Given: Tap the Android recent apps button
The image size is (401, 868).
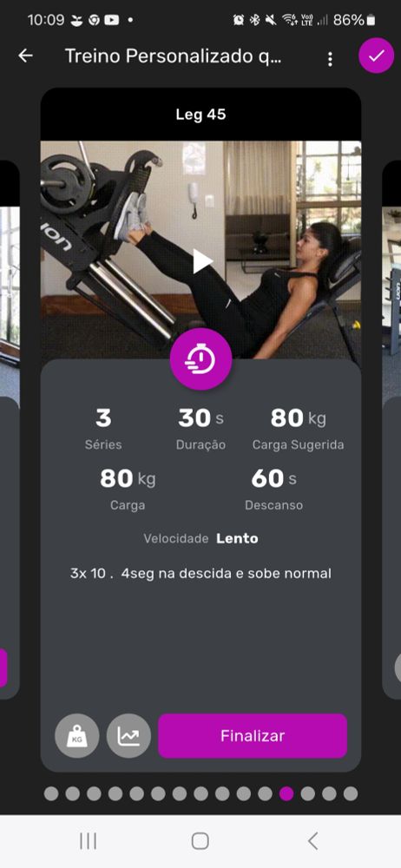Looking at the screenshot, I should pyautogui.click(x=88, y=841).
